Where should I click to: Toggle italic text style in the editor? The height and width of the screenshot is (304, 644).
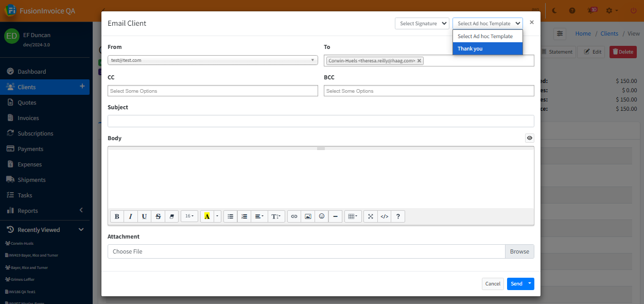click(131, 216)
